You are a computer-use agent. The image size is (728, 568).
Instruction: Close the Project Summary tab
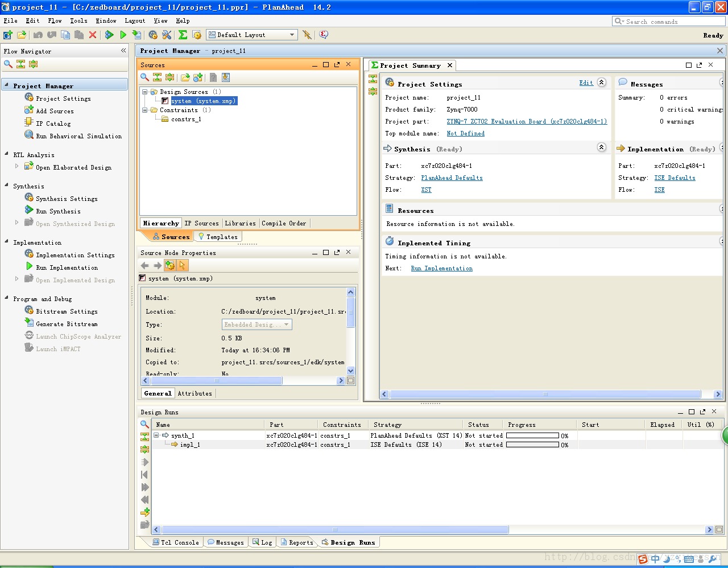click(450, 65)
